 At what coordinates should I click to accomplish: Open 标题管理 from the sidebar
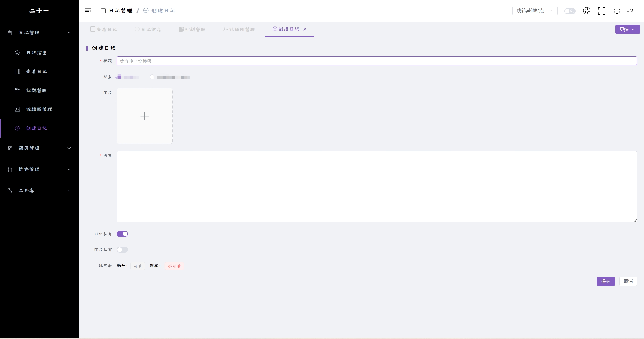pyautogui.click(x=37, y=90)
